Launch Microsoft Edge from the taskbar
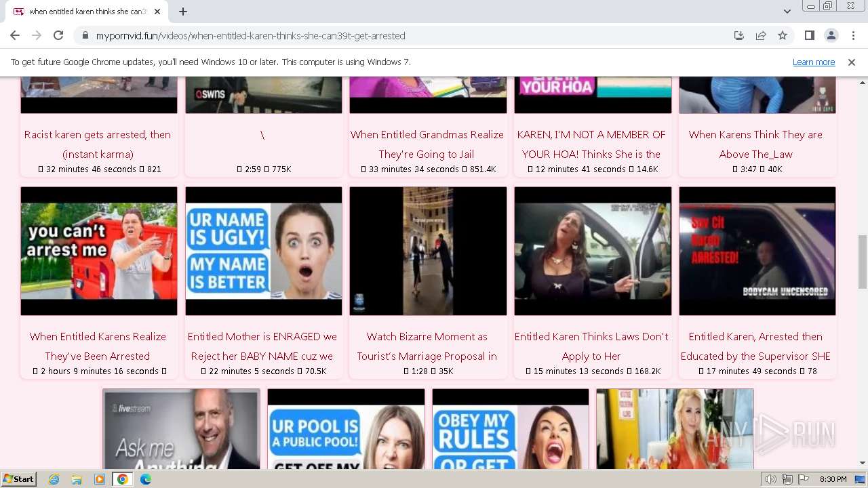Screen dimensions: 868x488 [x=146, y=479]
